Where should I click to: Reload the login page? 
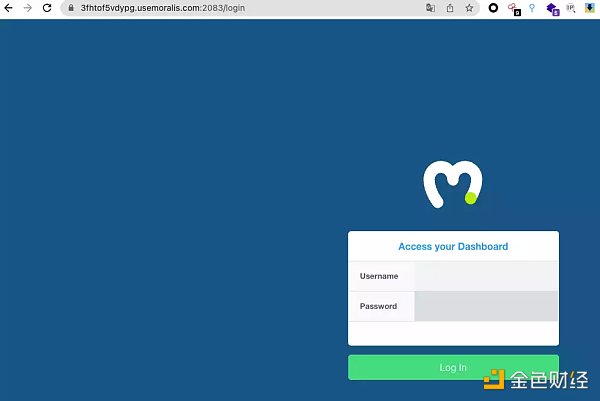[x=46, y=8]
